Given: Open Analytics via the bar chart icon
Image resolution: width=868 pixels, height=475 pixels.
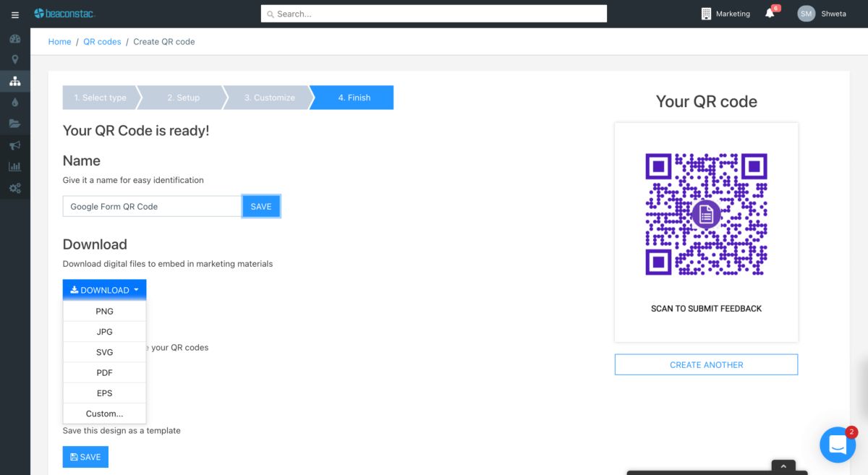Looking at the screenshot, I should pyautogui.click(x=14, y=166).
